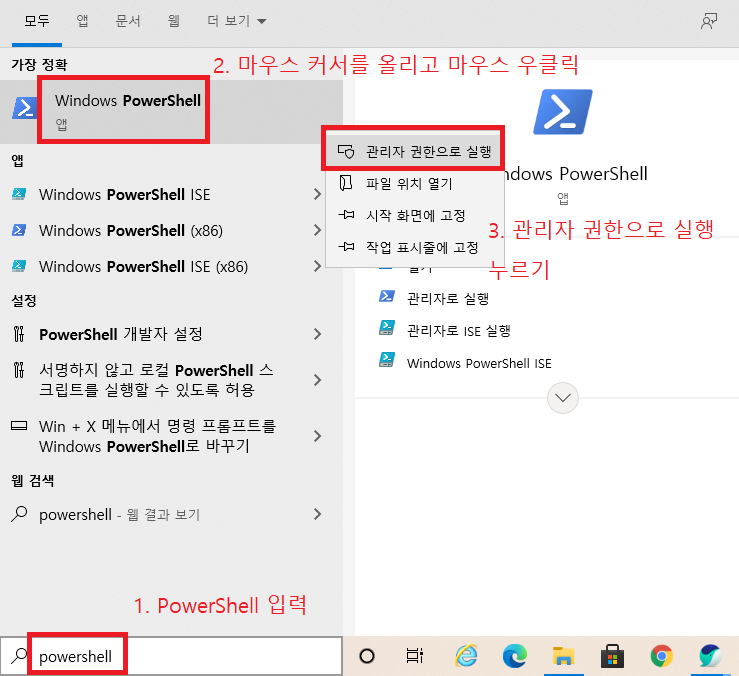Click magnifier icon beside powershell web result
Image resolution: width=739 pixels, height=676 pixels.
[x=19, y=514]
